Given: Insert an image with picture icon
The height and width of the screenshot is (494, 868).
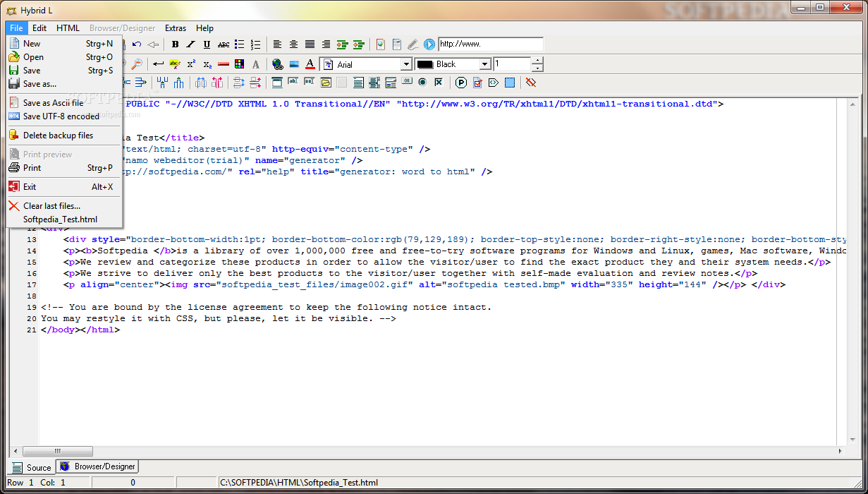Looking at the screenshot, I should pos(294,64).
